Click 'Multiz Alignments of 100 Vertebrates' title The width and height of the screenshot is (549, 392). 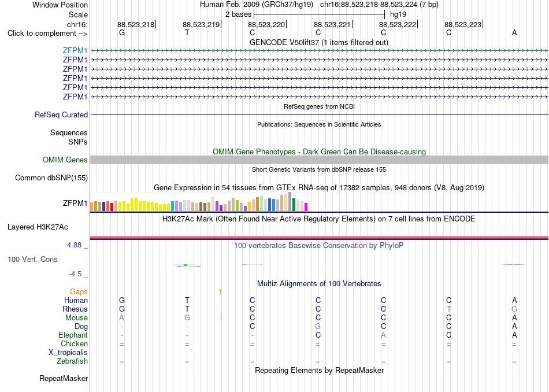coord(319,284)
